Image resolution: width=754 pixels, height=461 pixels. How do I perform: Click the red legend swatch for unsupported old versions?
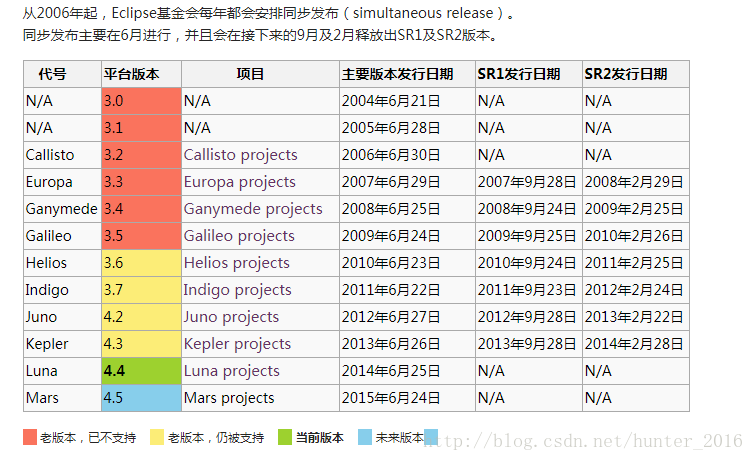coord(30,437)
